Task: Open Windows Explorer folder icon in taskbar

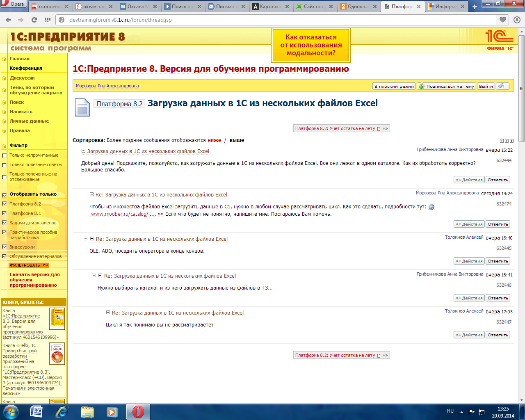Action: 87,412
